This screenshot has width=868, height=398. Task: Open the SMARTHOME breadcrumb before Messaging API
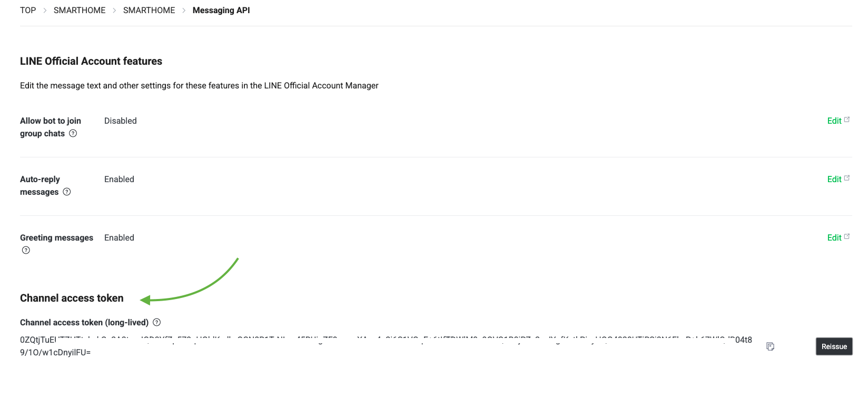pos(149,11)
